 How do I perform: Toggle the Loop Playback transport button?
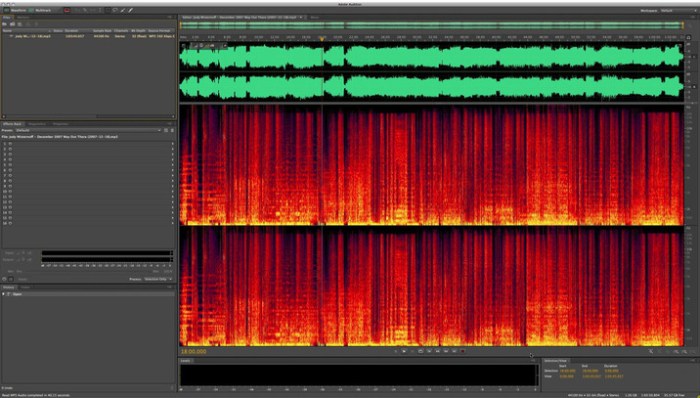[421, 352]
